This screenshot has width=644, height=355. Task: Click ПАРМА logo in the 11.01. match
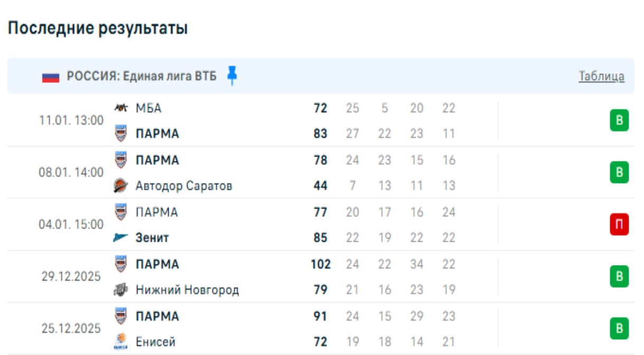coord(121,134)
